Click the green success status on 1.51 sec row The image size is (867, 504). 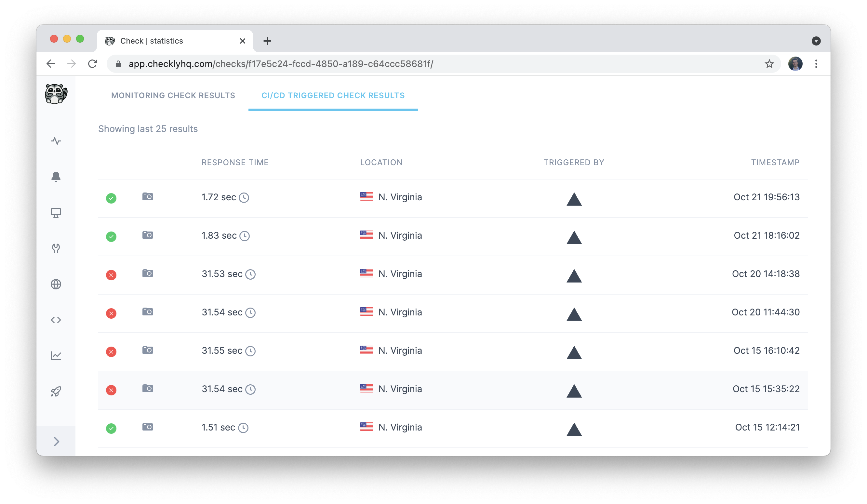111,428
